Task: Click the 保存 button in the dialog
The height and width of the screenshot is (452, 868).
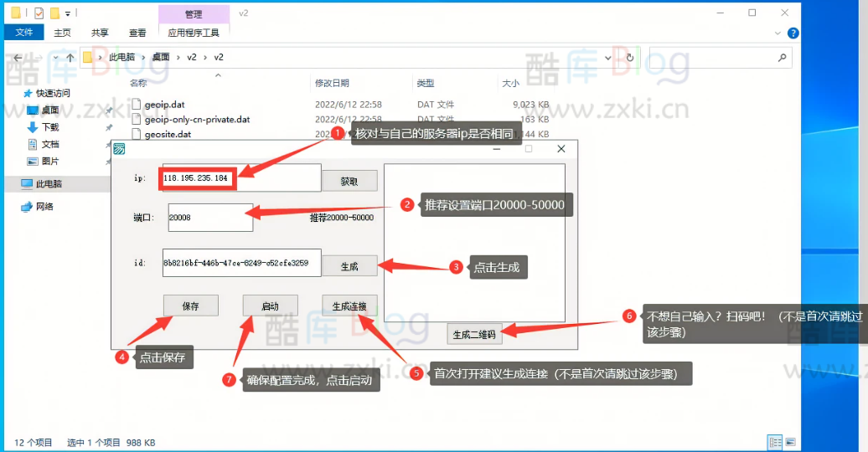Action: click(190, 306)
